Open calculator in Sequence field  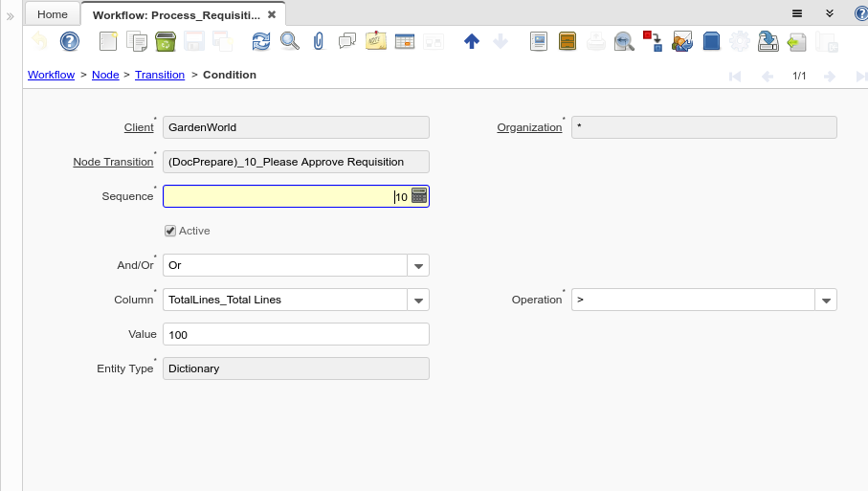point(419,196)
